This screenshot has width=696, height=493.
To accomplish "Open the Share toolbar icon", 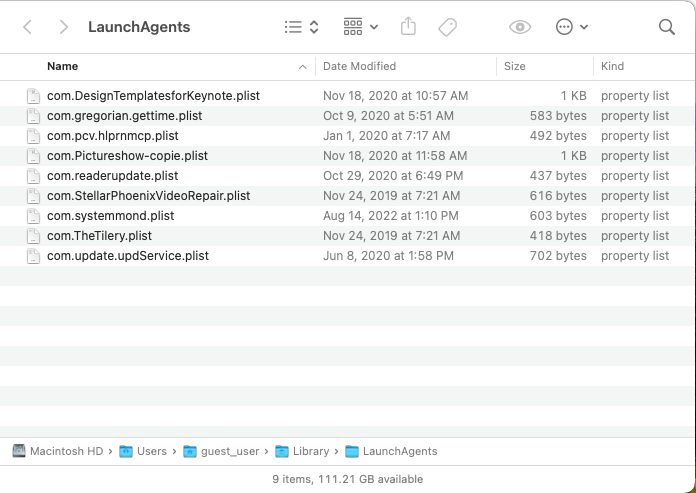I will pos(408,27).
